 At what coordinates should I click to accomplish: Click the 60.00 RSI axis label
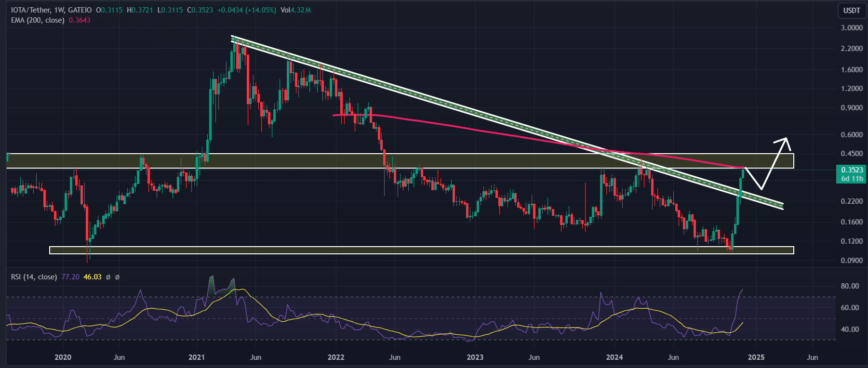850,308
